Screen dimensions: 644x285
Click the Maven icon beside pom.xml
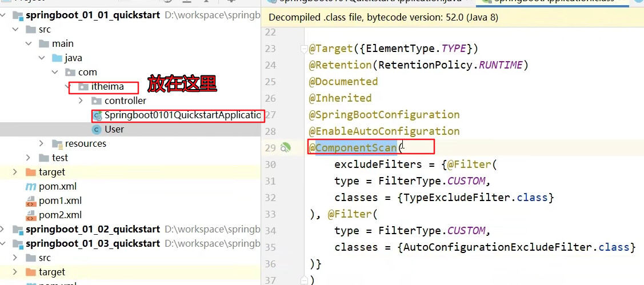(x=31, y=186)
